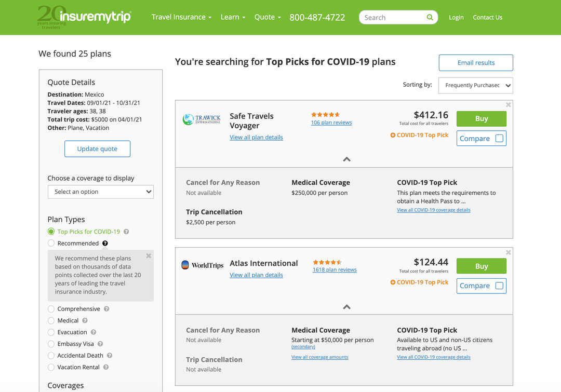Open the Learn menu
Viewport: 561px width, 392px height.
pos(232,17)
